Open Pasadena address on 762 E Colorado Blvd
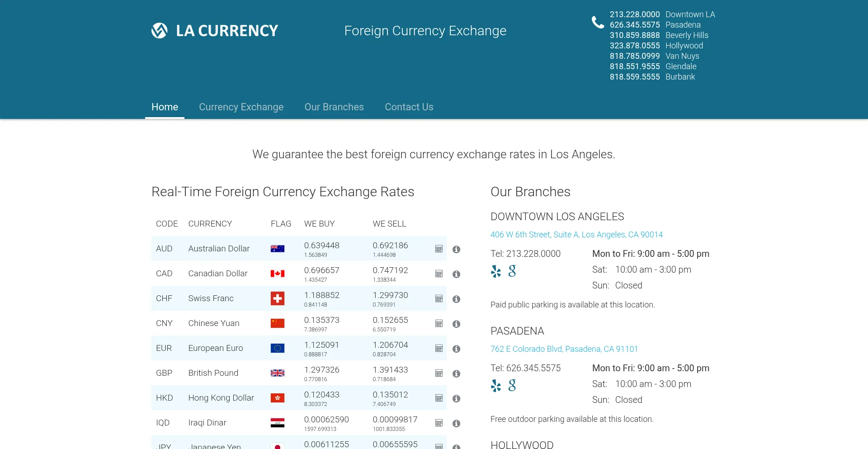This screenshot has width=868, height=449. coord(564,349)
